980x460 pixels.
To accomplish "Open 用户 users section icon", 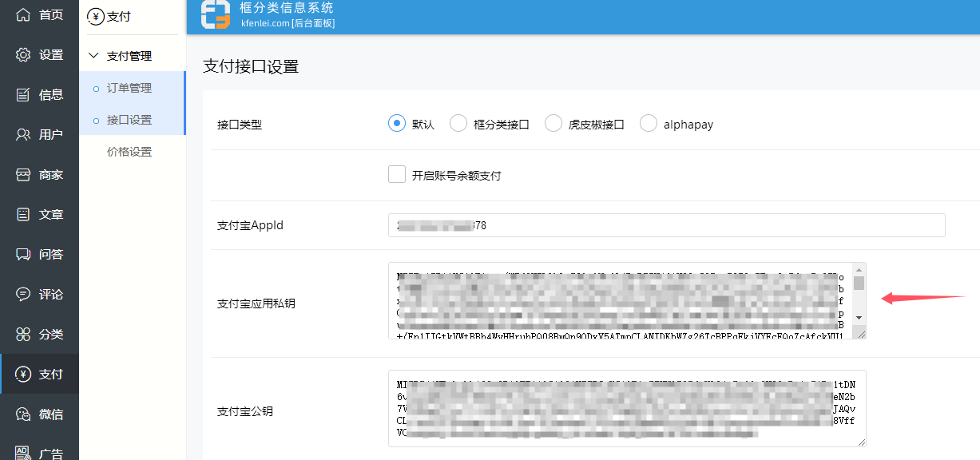I will pyautogui.click(x=23, y=135).
